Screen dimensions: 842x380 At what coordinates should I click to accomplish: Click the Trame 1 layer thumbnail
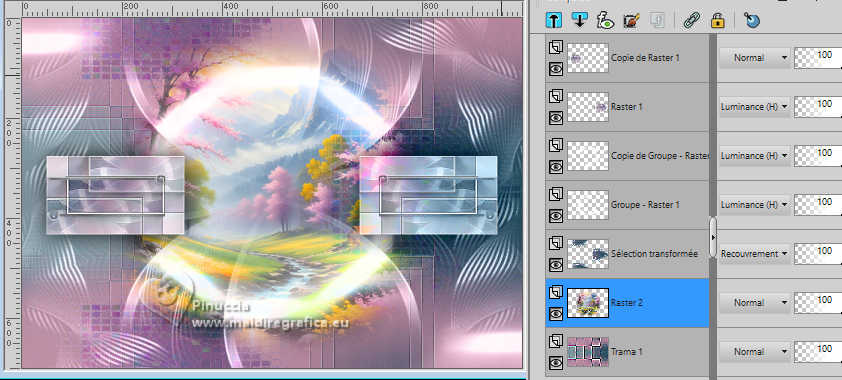click(x=588, y=352)
